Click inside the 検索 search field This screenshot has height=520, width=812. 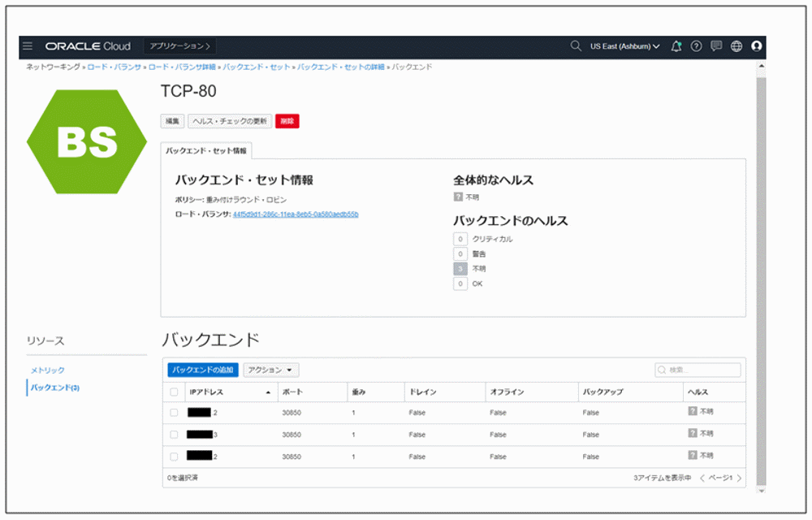pyautogui.click(x=698, y=370)
